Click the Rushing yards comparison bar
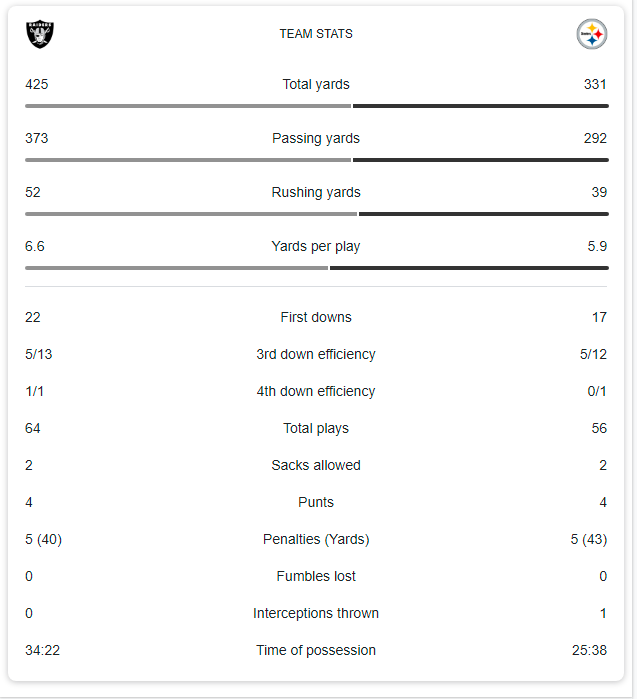637x699 pixels. [316, 213]
